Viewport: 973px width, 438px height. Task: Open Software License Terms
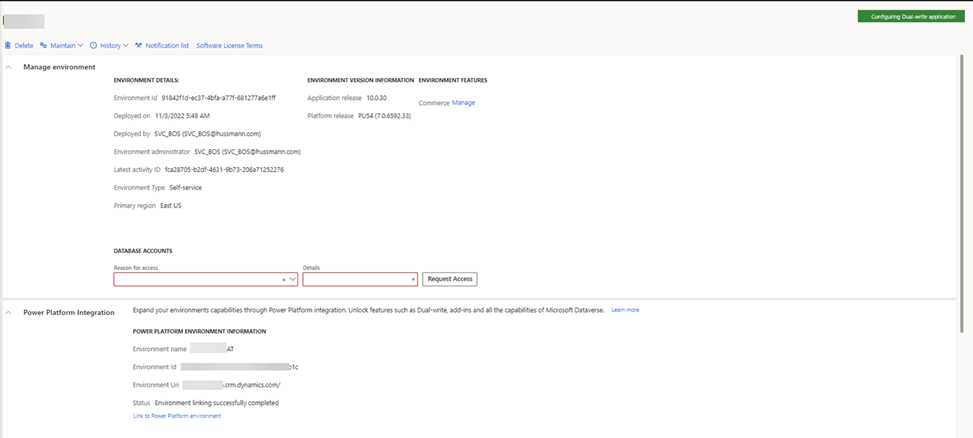(x=229, y=45)
